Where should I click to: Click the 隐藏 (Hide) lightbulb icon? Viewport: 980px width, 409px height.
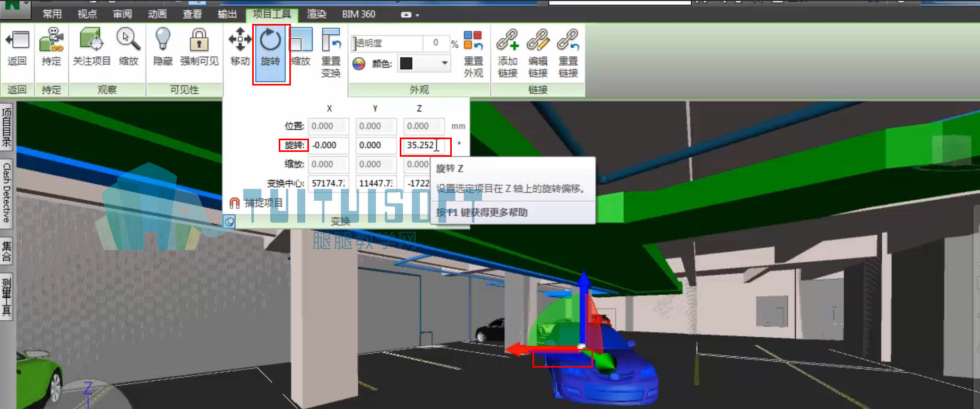[x=163, y=48]
